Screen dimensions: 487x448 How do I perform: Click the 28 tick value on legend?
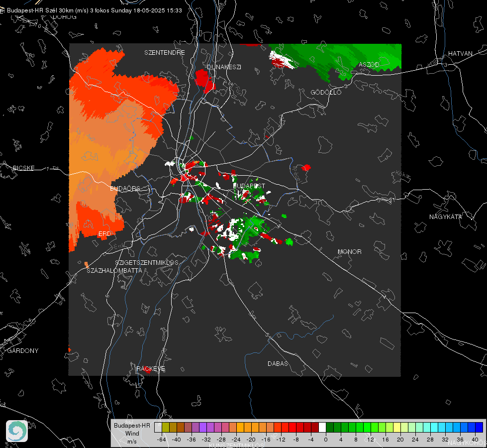pyautogui.click(x=430, y=440)
